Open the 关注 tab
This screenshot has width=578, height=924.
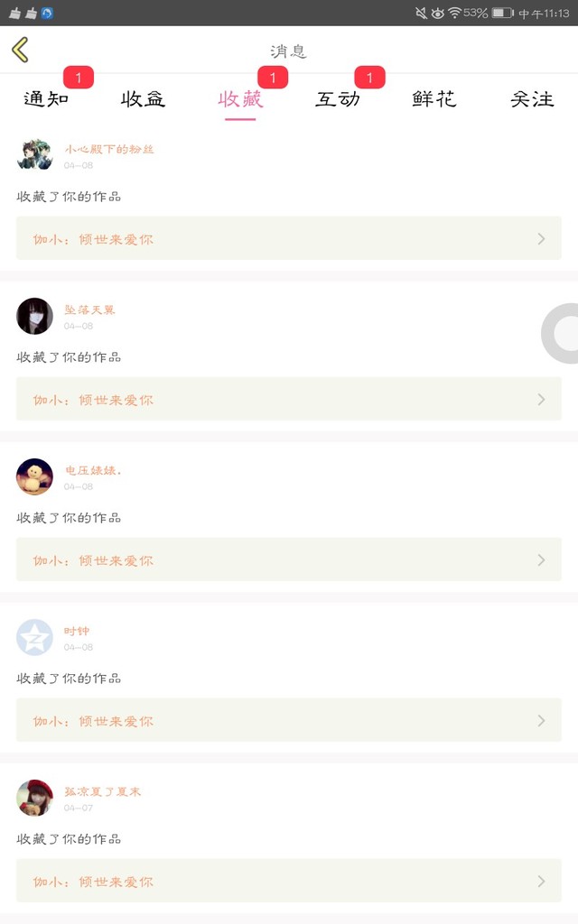[x=532, y=99]
